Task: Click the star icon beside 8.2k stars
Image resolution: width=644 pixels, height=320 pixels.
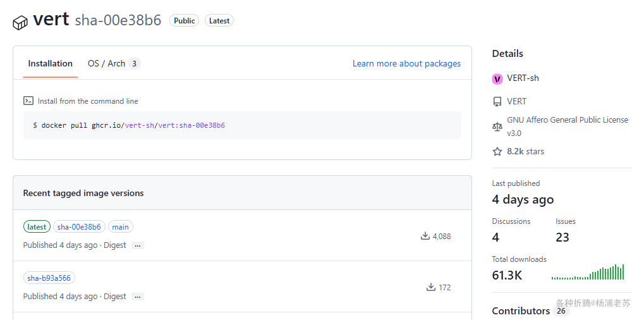Action: (x=497, y=152)
